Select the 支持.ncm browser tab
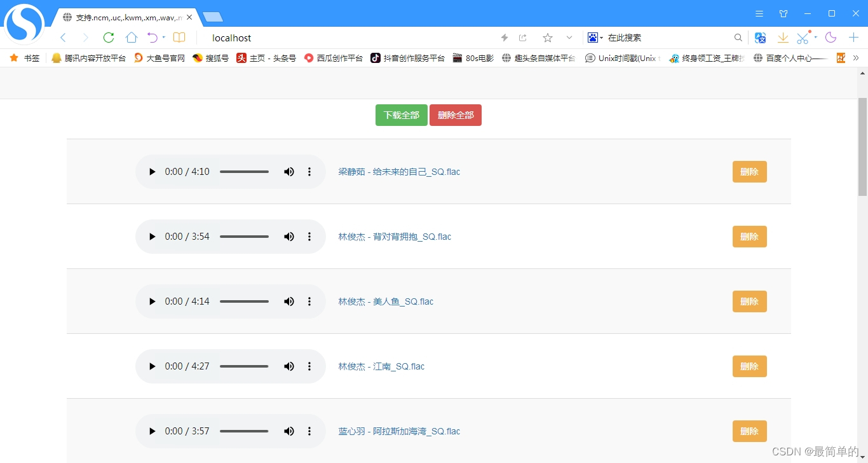 [x=124, y=17]
